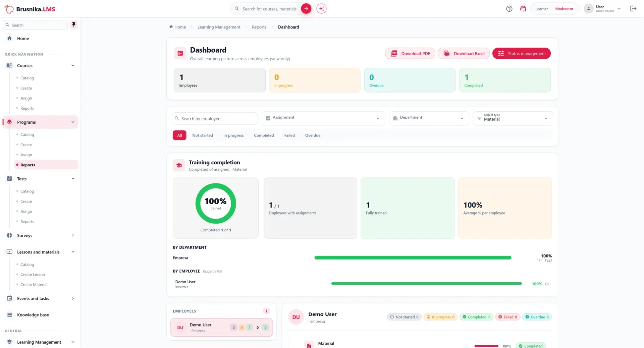This screenshot has width=644, height=348.
Task: Click the Search by employee field
Action: coord(215,118)
